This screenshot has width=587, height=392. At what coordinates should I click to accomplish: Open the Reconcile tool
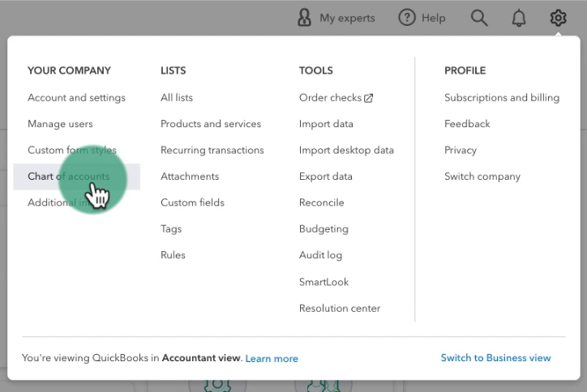[322, 202]
